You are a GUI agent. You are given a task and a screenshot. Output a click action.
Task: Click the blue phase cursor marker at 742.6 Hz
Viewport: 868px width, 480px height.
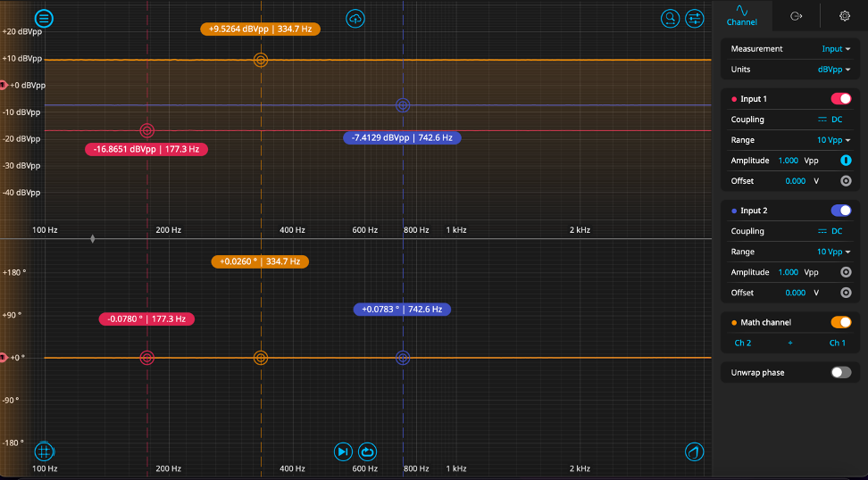tap(403, 358)
